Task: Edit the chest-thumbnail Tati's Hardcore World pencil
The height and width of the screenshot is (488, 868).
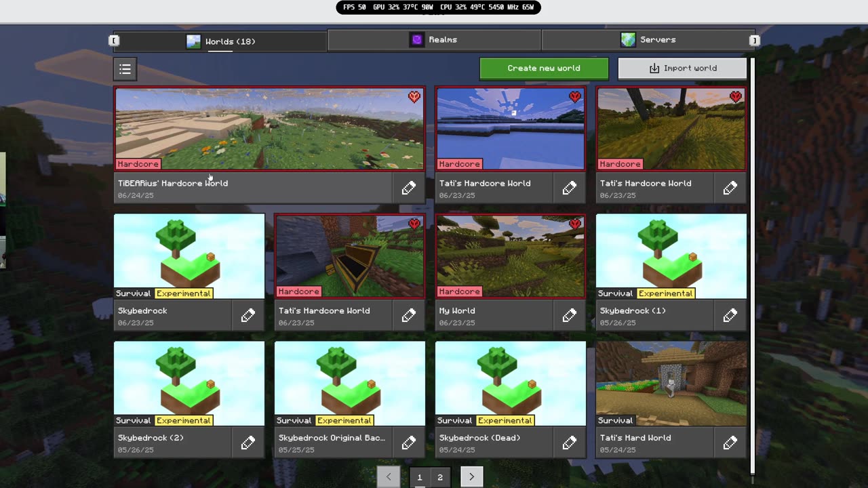Action: click(408, 315)
